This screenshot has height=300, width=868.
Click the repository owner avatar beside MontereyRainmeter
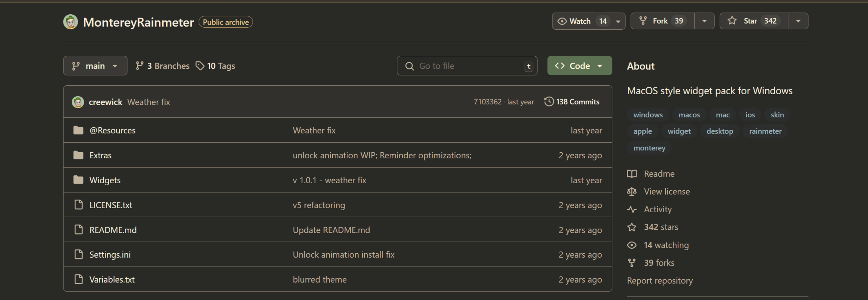click(71, 22)
